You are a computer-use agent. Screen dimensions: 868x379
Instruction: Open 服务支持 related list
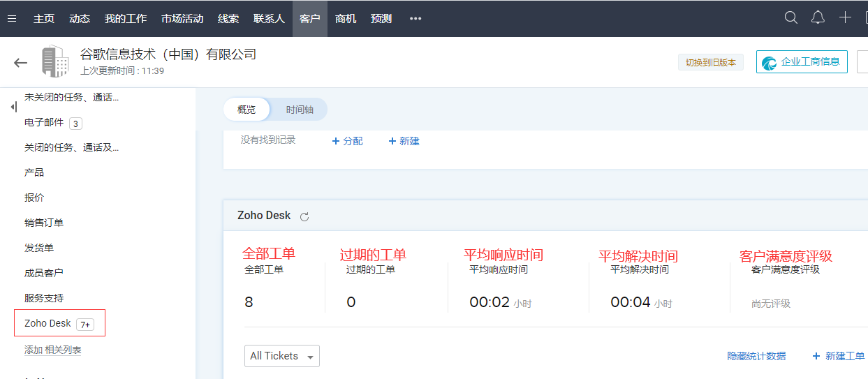[44, 298]
